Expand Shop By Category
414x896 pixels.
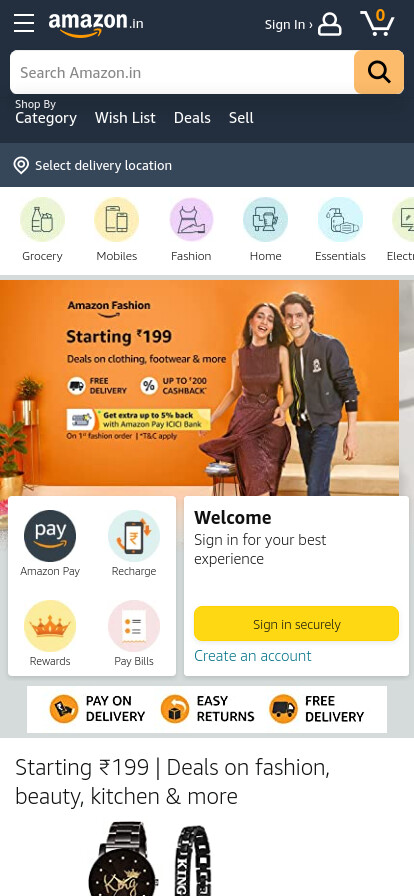click(x=46, y=113)
